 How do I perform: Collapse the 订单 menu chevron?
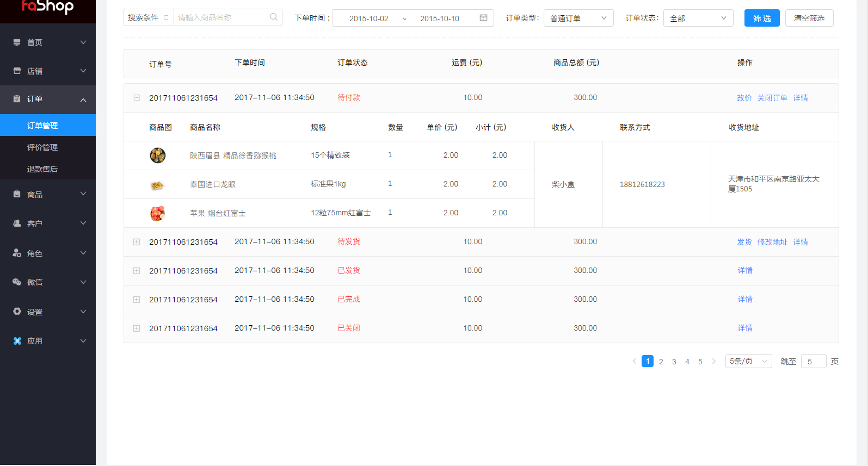(x=83, y=100)
